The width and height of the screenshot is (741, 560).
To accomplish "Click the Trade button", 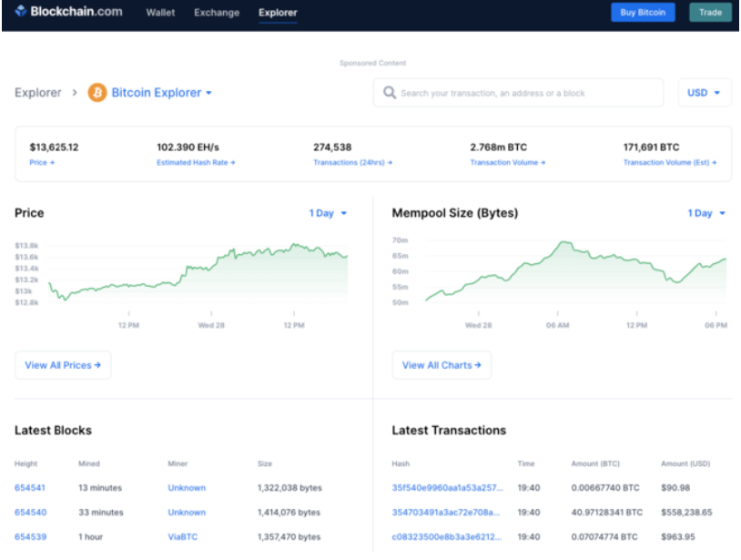I will (710, 13).
